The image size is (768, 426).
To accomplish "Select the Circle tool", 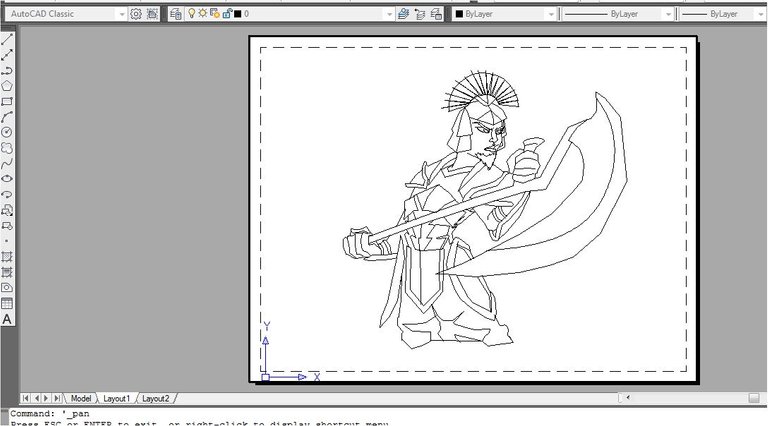I will pyautogui.click(x=7, y=132).
